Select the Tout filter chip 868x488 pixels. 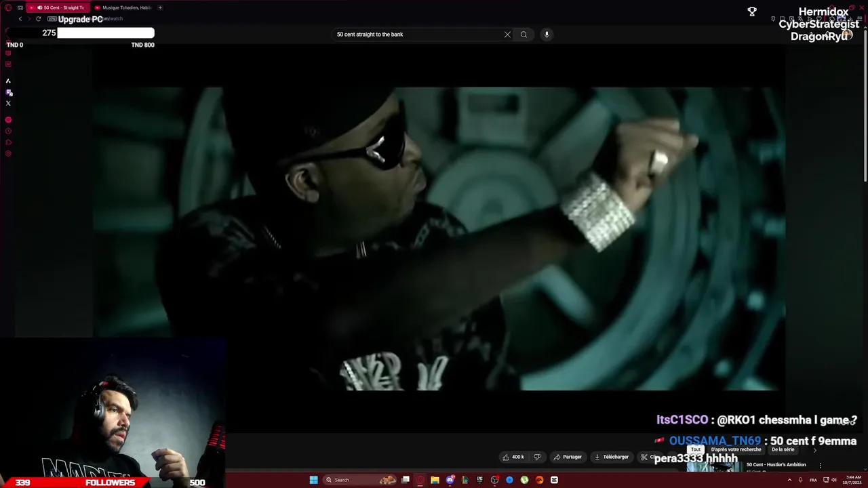[695, 449]
